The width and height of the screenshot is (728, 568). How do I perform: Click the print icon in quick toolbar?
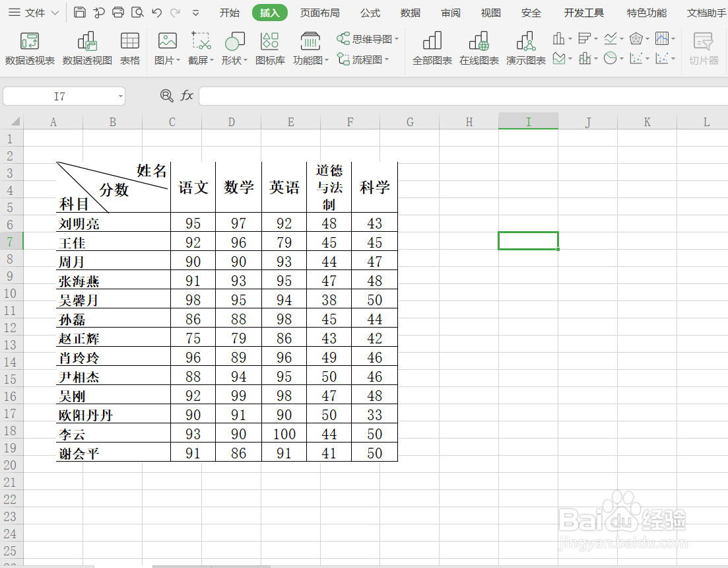click(118, 13)
